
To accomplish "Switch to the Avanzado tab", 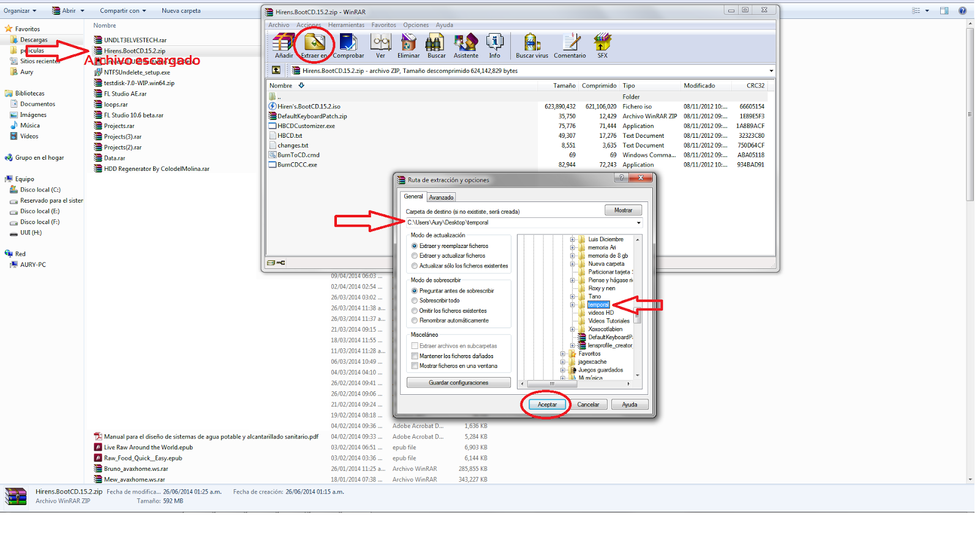I will tap(441, 197).
